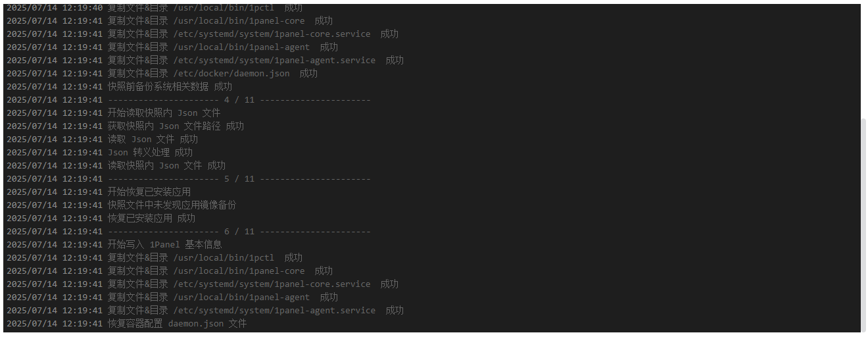Select the 恢复容器配置 daemon.json 文件 line

coord(126,324)
